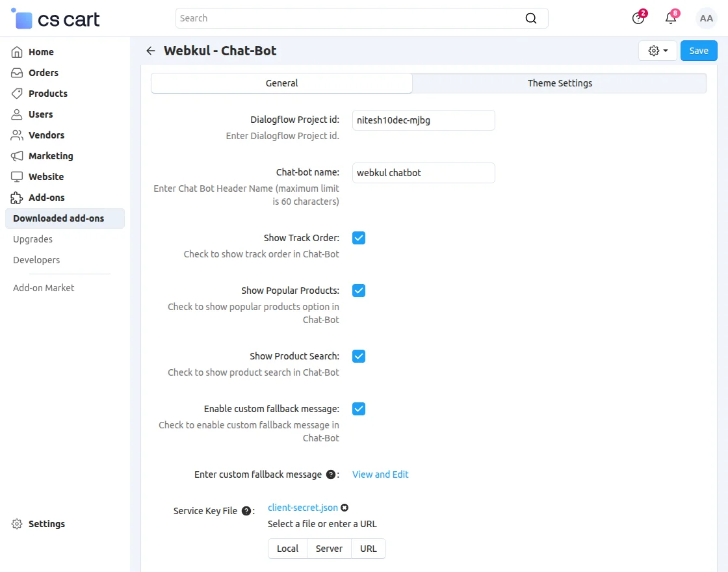
Task: Toggle Enable custom fallback message
Action: [x=359, y=409]
